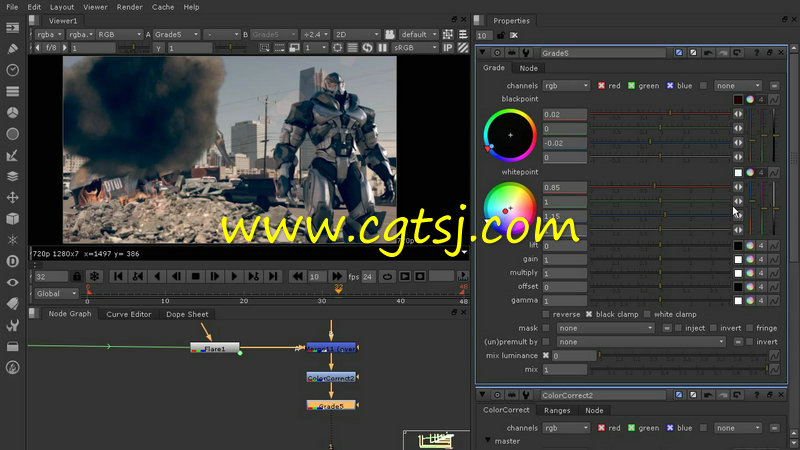Image resolution: width=800 pixels, height=450 pixels.
Task: Switch to the Curve Editor tab
Action: (129, 314)
